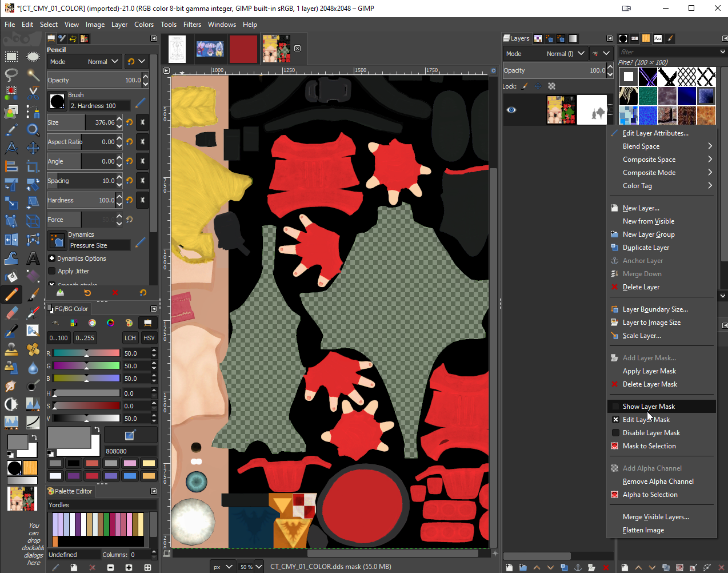
Task: Select the Eraser tool
Action: pyautogui.click(x=11, y=313)
